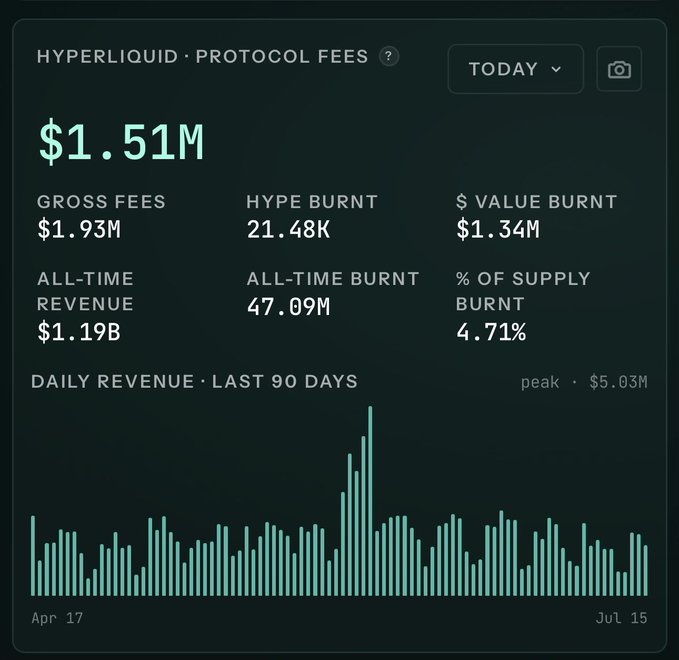Click the Jul 15 axis label
Viewport: 679px width, 660px height.
click(x=621, y=618)
